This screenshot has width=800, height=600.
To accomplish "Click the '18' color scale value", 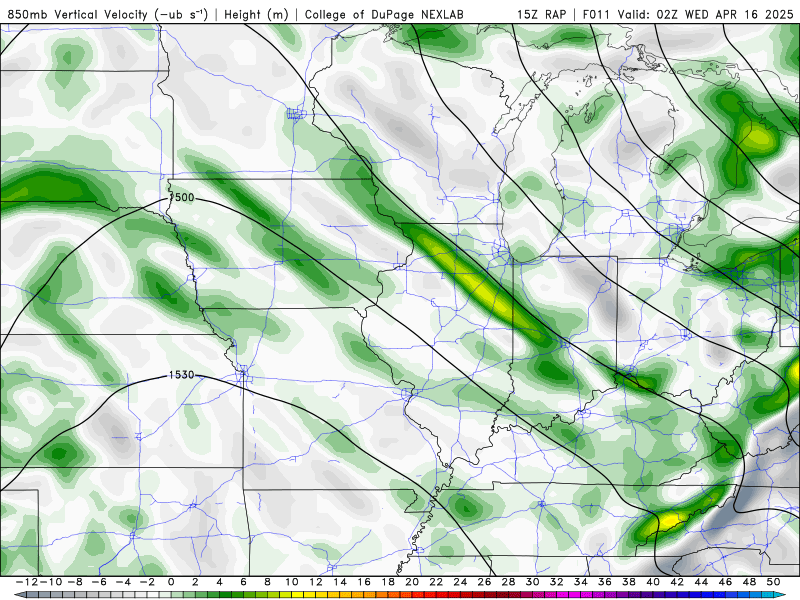I will 388,582.
